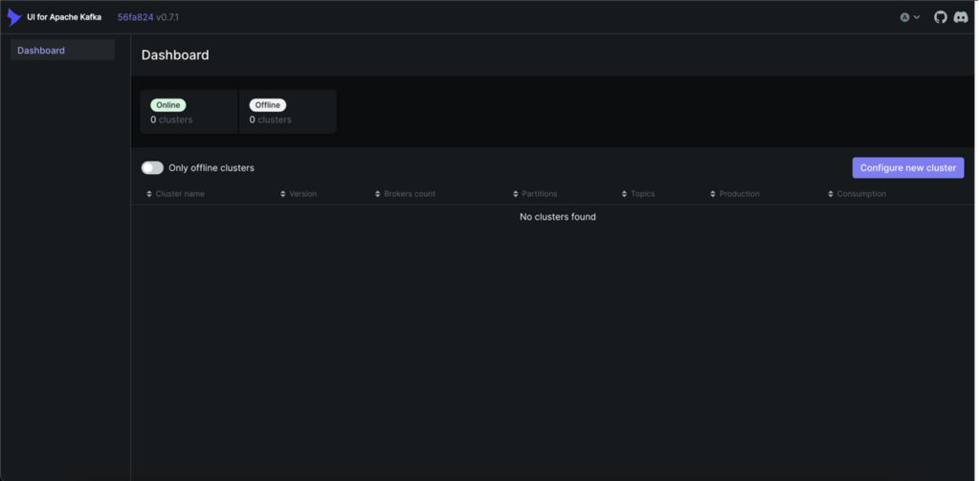Click the UI for Apache Kafka title
This screenshot has height=481, width=980.
click(x=64, y=17)
